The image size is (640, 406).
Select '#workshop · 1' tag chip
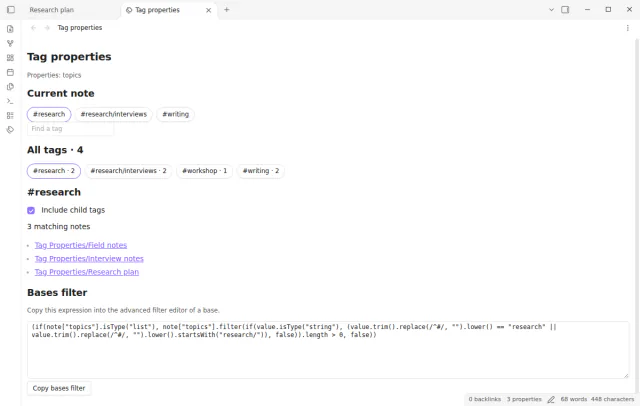pos(204,171)
